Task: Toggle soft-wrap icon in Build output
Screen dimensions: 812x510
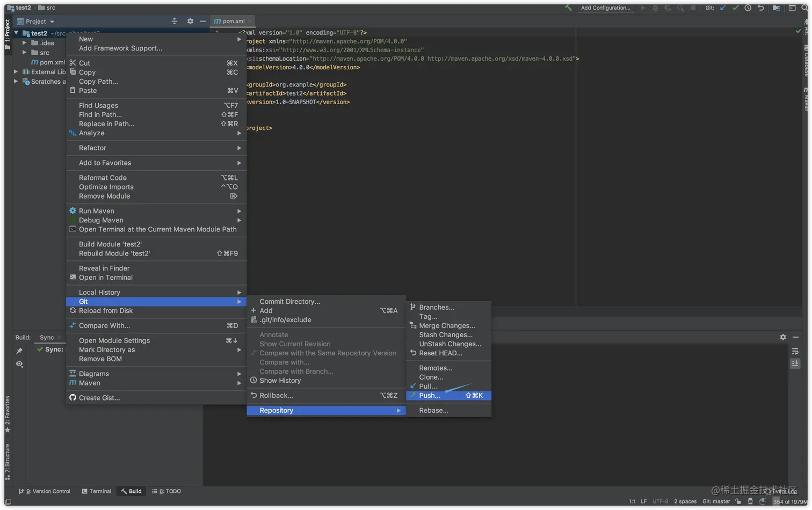Action: click(795, 352)
